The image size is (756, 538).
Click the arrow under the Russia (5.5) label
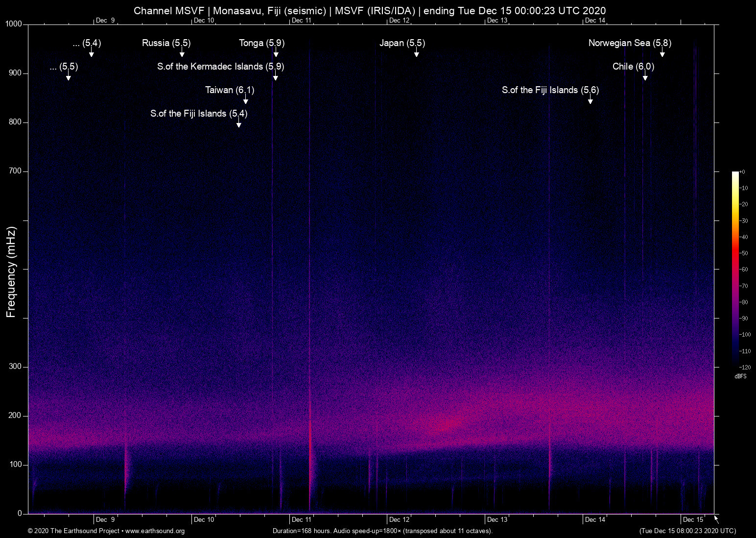[182, 53]
